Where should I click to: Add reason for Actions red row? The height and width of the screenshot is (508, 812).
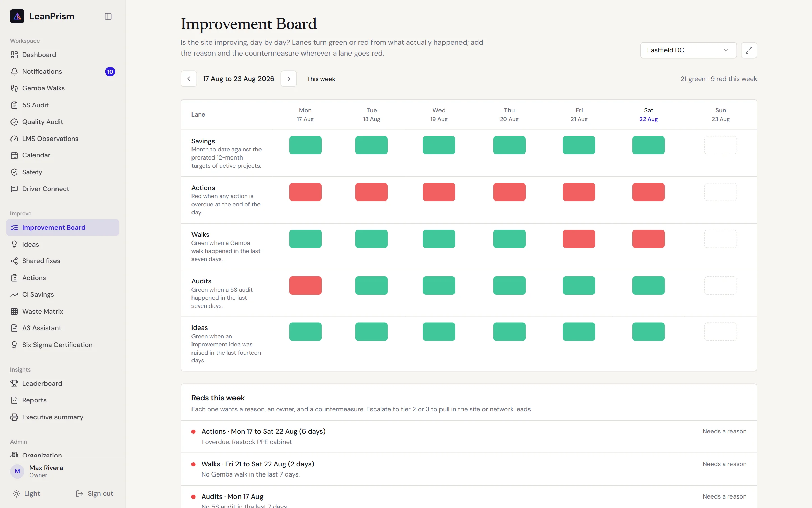724,431
